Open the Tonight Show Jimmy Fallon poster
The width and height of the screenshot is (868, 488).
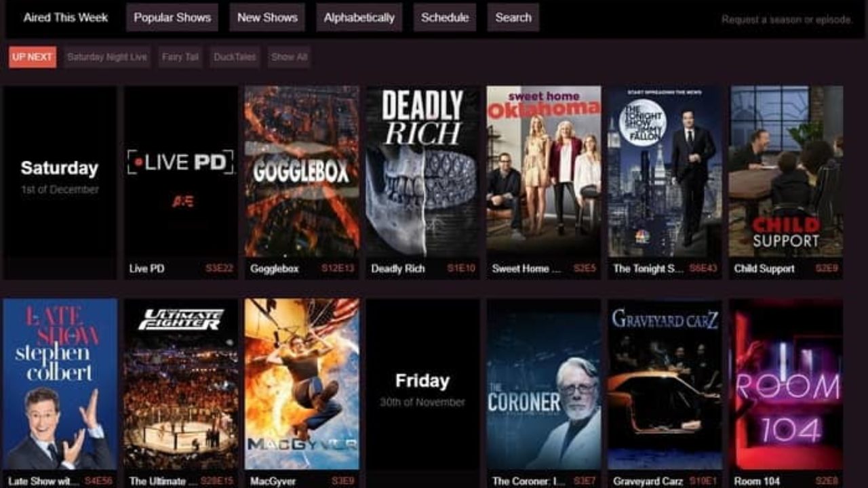point(665,171)
